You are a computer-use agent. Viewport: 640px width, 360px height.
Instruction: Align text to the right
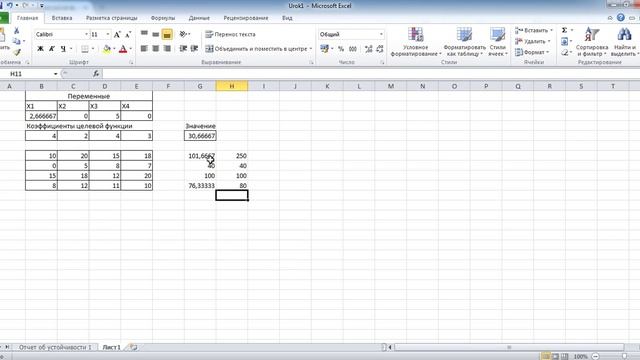[167, 49]
